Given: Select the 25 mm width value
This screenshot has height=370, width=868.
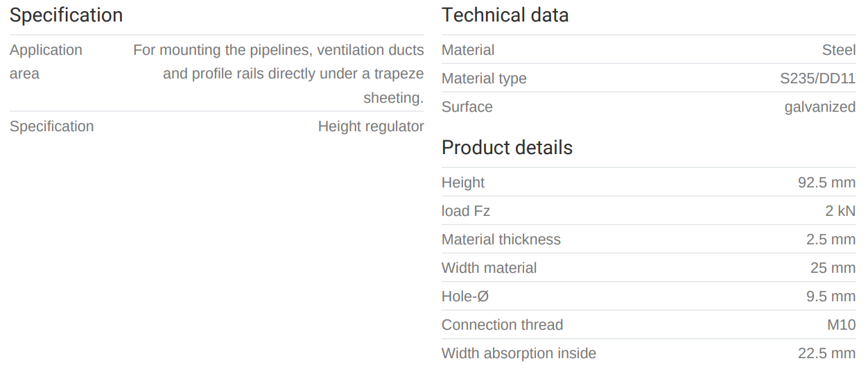Looking at the screenshot, I should tap(833, 268).
